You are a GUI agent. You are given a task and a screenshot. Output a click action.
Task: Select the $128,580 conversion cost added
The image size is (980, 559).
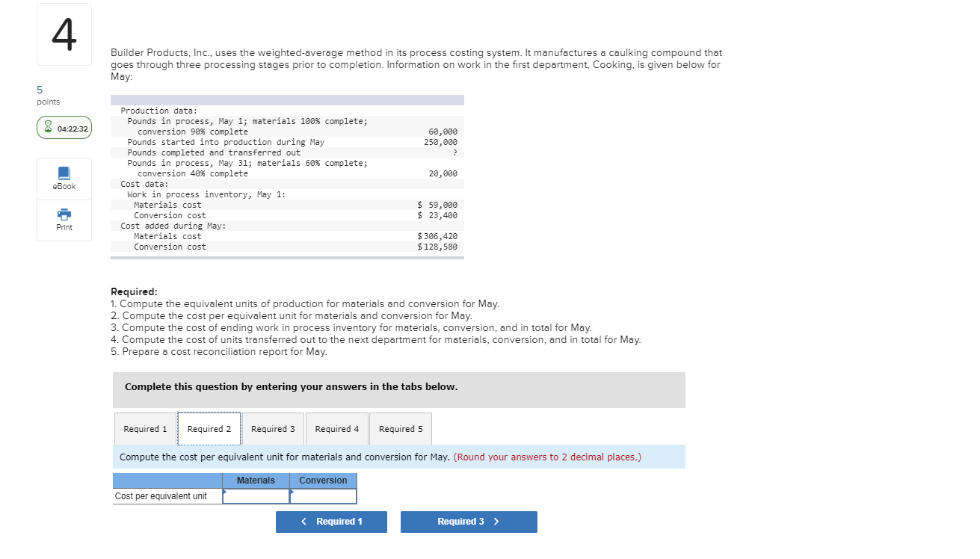click(x=437, y=247)
